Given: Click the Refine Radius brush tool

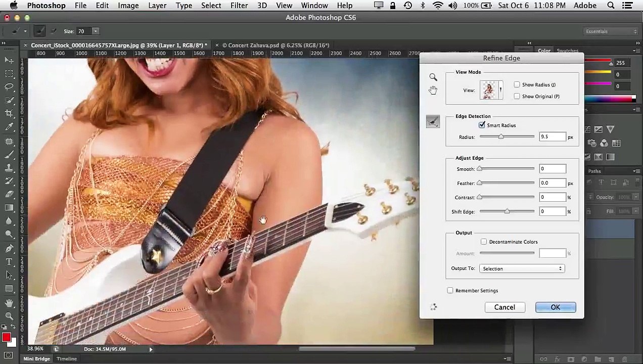Looking at the screenshot, I should point(433,121).
